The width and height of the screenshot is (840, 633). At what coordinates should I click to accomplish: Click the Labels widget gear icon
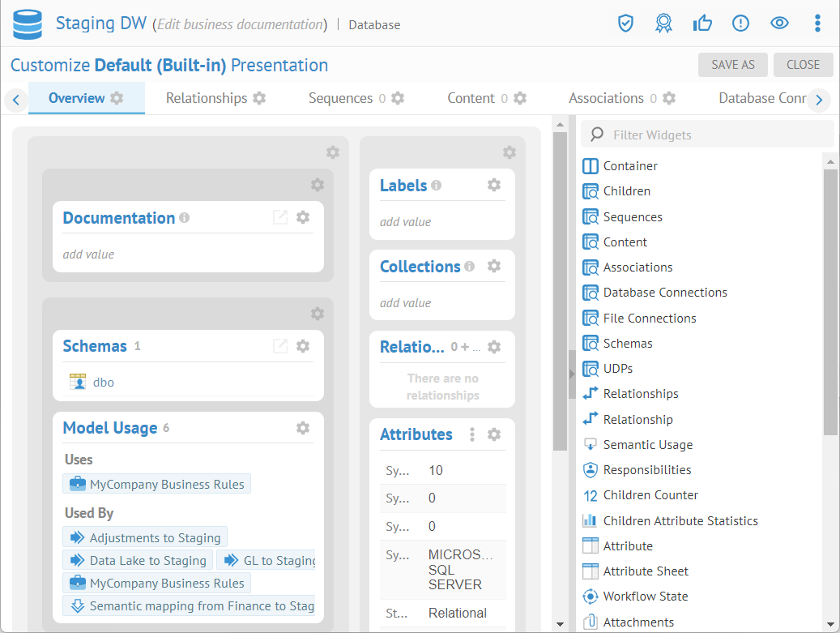point(494,185)
